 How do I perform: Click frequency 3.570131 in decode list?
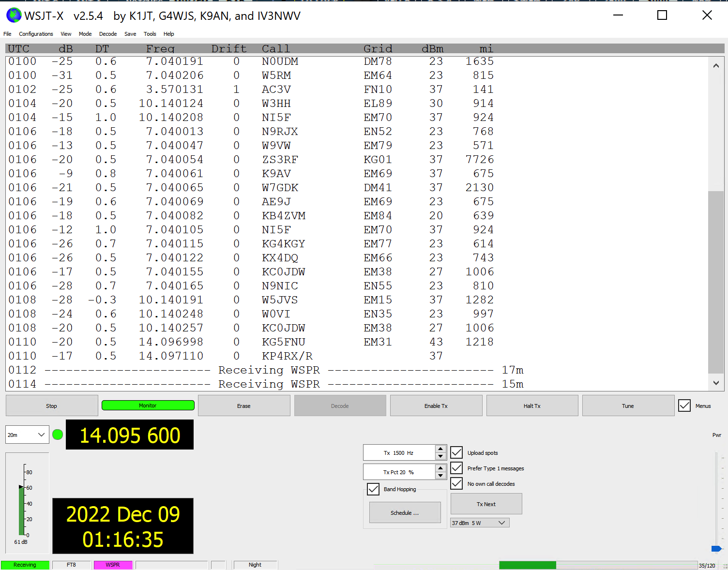pos(175,90)
